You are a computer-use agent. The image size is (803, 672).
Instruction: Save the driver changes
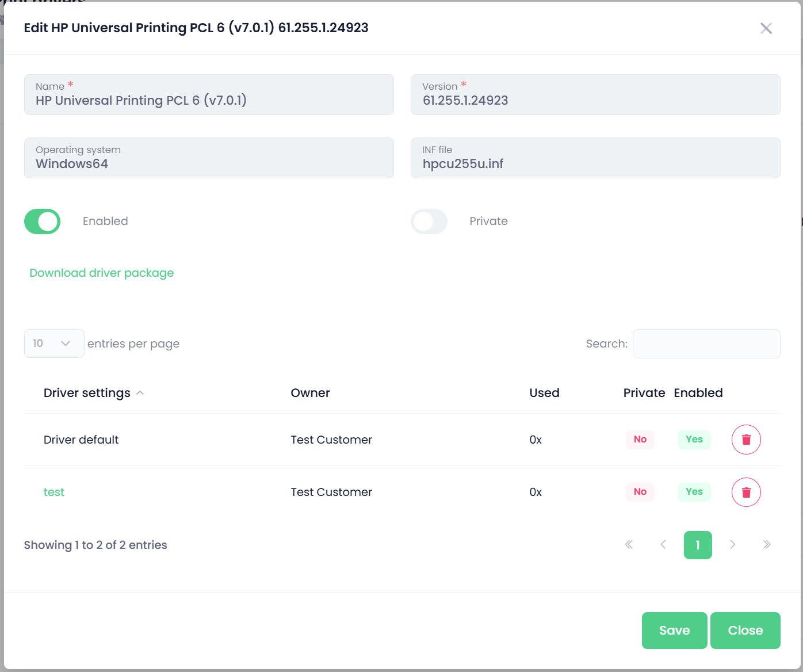click(x=674, y=631)
